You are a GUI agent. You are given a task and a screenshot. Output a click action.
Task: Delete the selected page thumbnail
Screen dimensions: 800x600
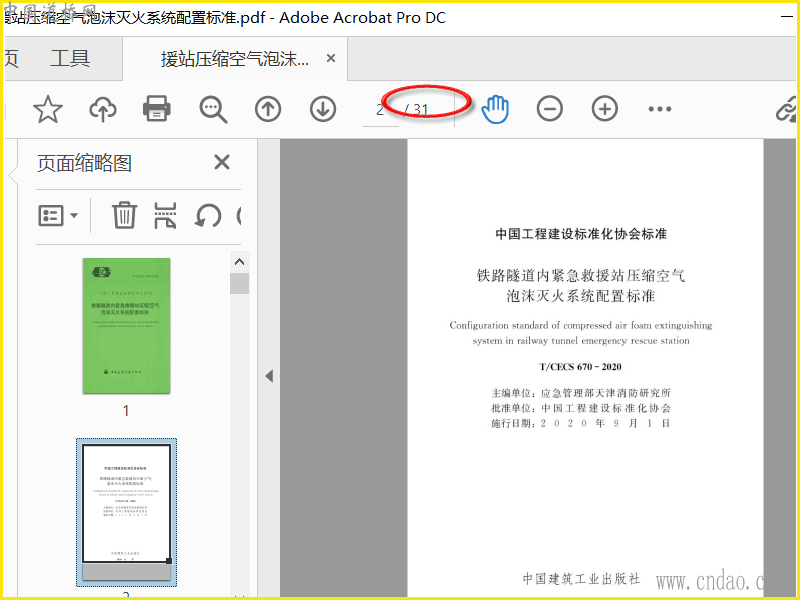point(124,215)
